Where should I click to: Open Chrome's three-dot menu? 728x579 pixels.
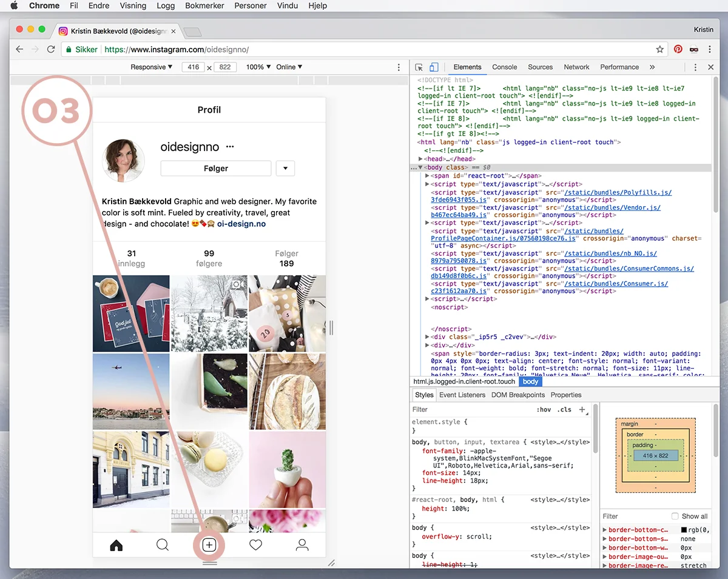(710, 49)
